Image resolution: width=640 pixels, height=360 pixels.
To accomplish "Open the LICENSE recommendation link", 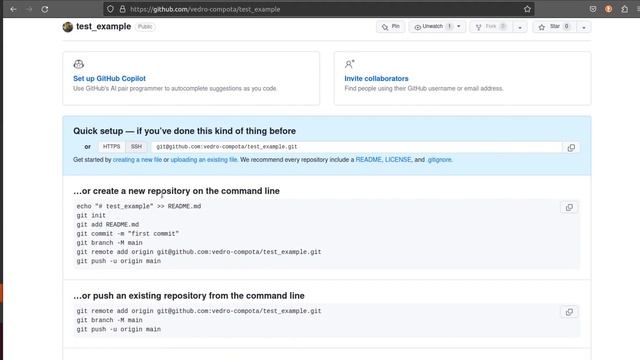I will tap(398, 160).
